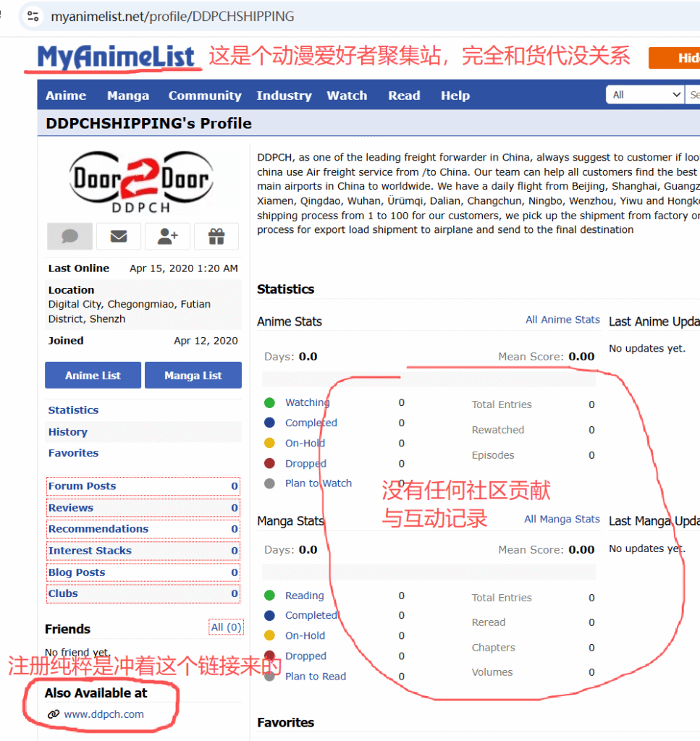Click the anime Watching status link
The height and width of the screenshot is (741, 700).
pyautogui.click(x=307, y=402)
